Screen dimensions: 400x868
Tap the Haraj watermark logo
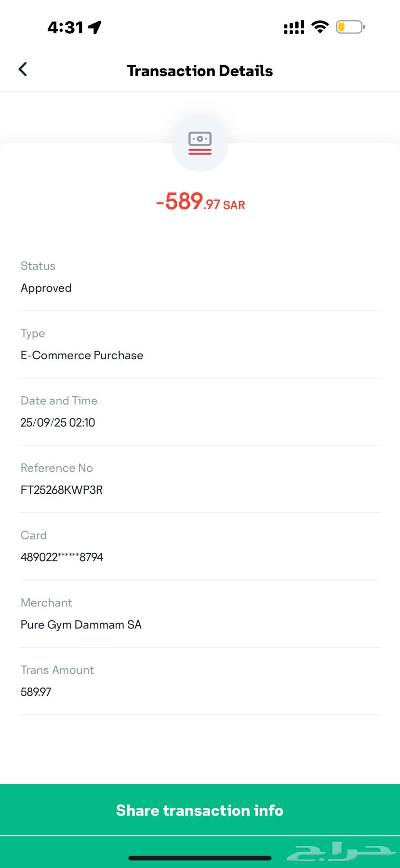tap(341, 853)
